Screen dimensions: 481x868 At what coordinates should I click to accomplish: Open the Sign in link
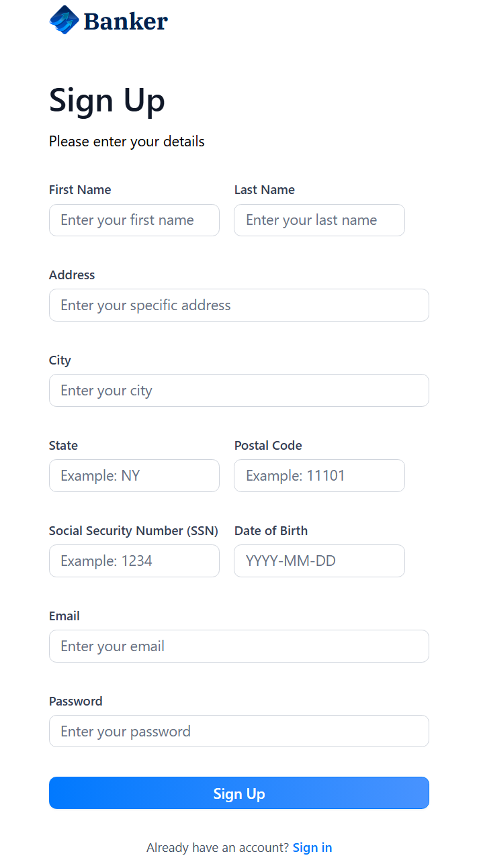[x=312, y=848]
